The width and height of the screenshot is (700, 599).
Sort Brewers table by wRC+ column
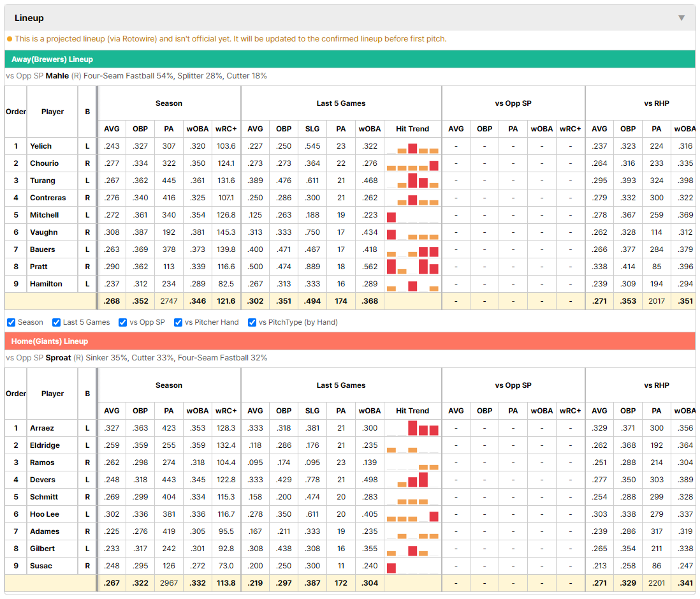click(x=226, y=129)
